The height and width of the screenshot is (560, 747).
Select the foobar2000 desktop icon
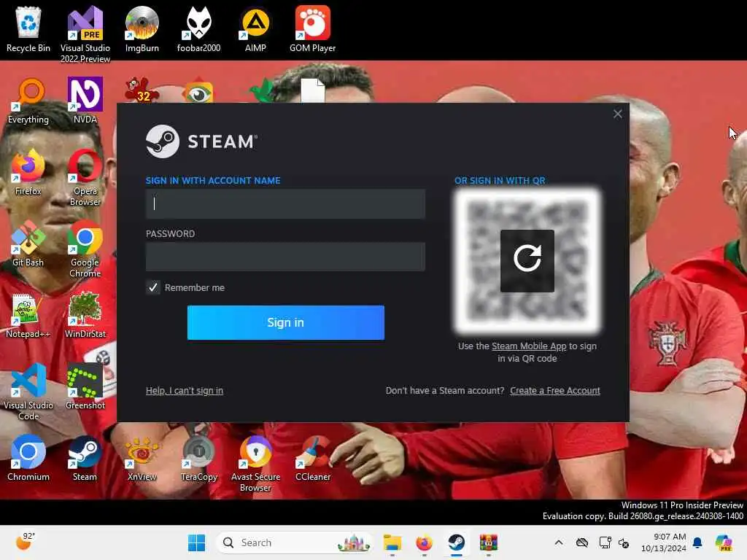pos(198,29)
